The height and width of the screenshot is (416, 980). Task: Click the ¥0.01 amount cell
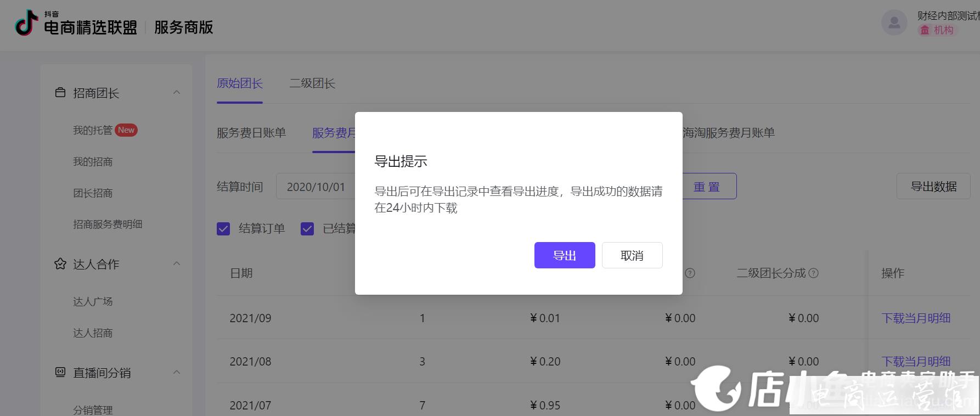[x=545, y=318]
